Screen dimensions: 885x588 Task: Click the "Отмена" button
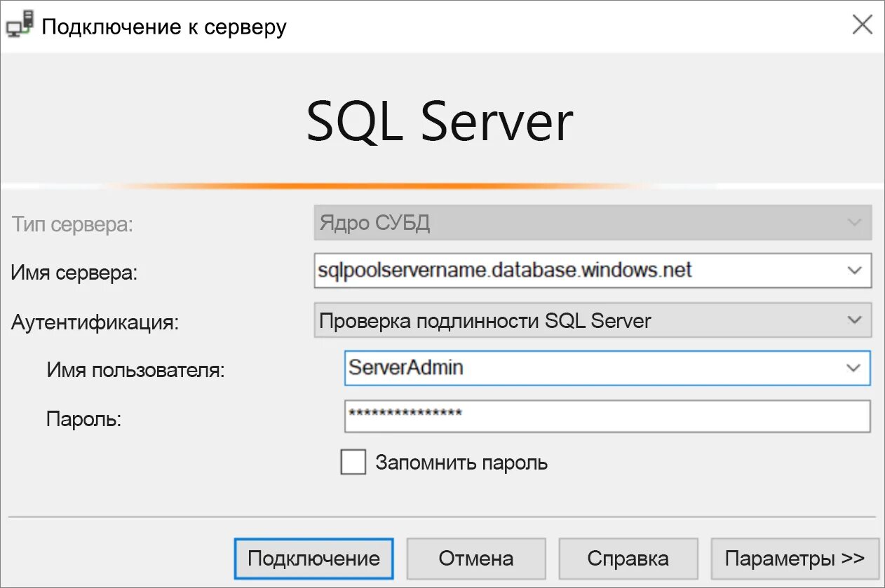pos(476,559)
